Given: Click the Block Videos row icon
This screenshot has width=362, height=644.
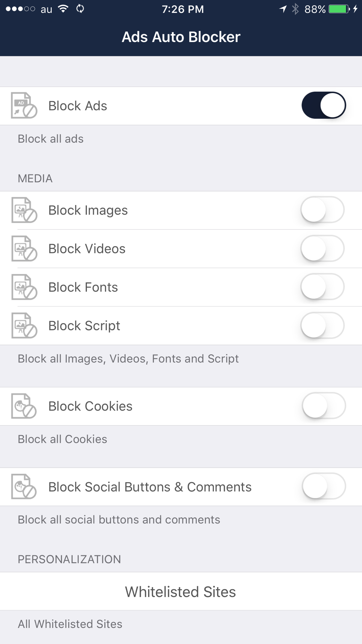Looking at the screenshot, I should click(24, 248).
